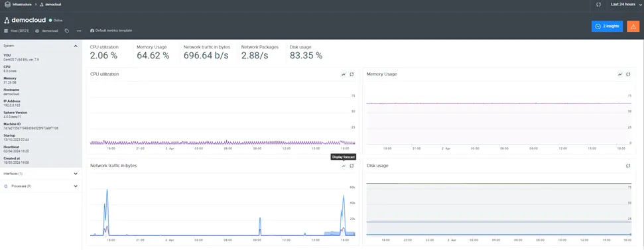Refresh the Disk usage chart

coord(628,166)
